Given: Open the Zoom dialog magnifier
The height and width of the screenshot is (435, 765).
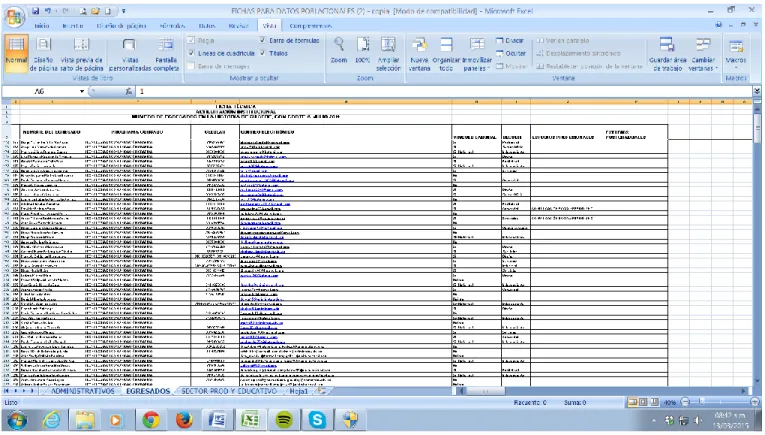Looking at the screenshot, I should coord(339,50).
